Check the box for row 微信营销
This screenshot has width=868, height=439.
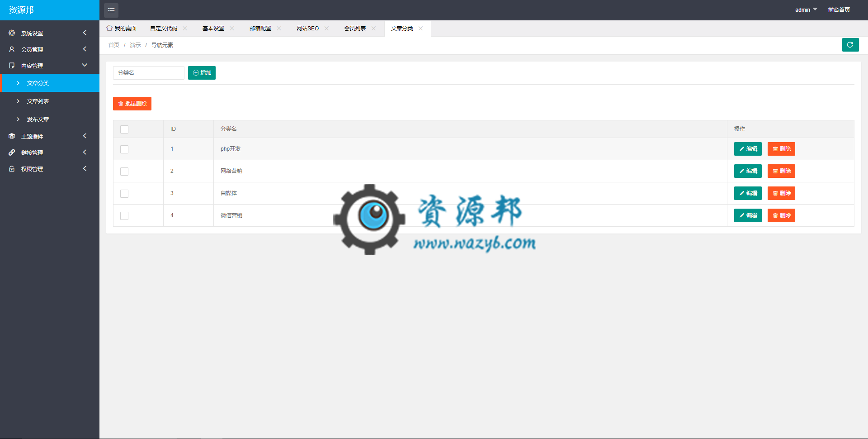(x=124, y=216)
